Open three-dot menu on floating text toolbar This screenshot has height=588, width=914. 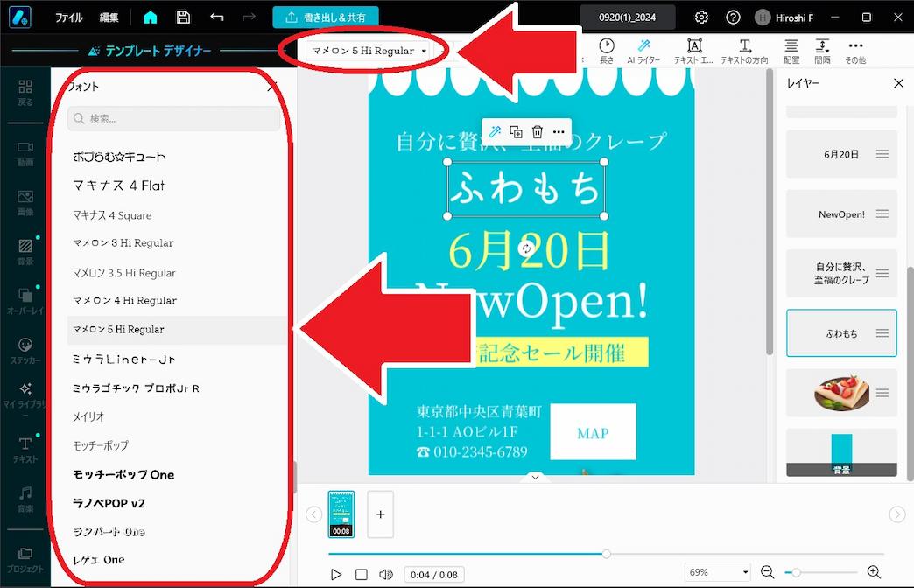pos(559,132)
